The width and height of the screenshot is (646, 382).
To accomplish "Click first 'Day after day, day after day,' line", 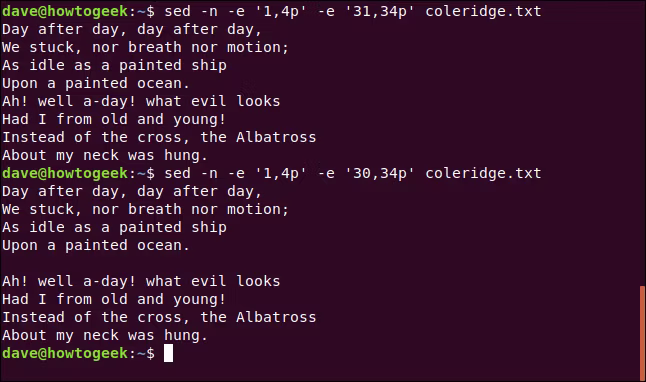I will coord(132,30).
